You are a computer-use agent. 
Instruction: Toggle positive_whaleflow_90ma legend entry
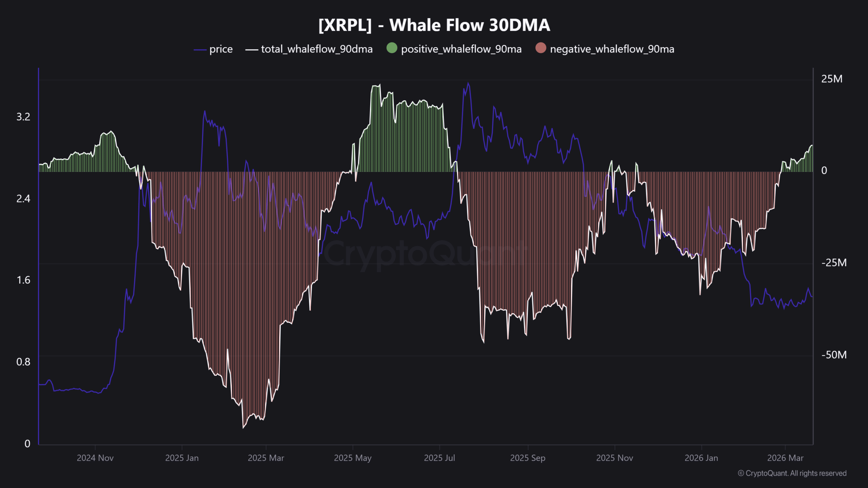click(461, 49)
